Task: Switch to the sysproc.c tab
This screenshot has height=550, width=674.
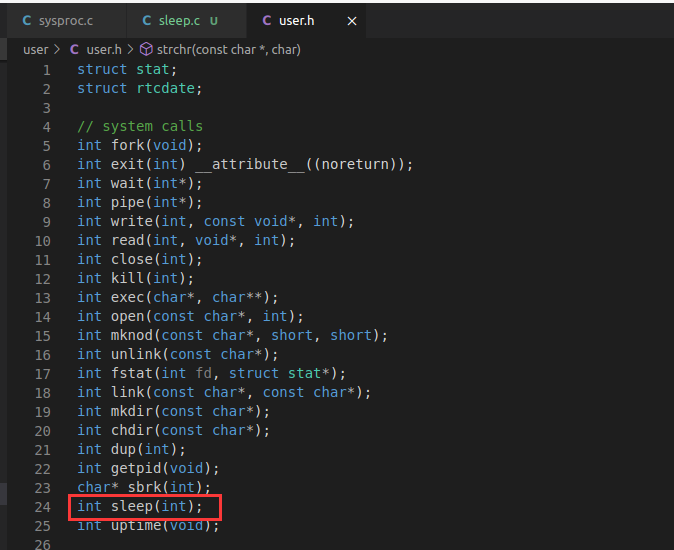Action: (x=67, y=21)
